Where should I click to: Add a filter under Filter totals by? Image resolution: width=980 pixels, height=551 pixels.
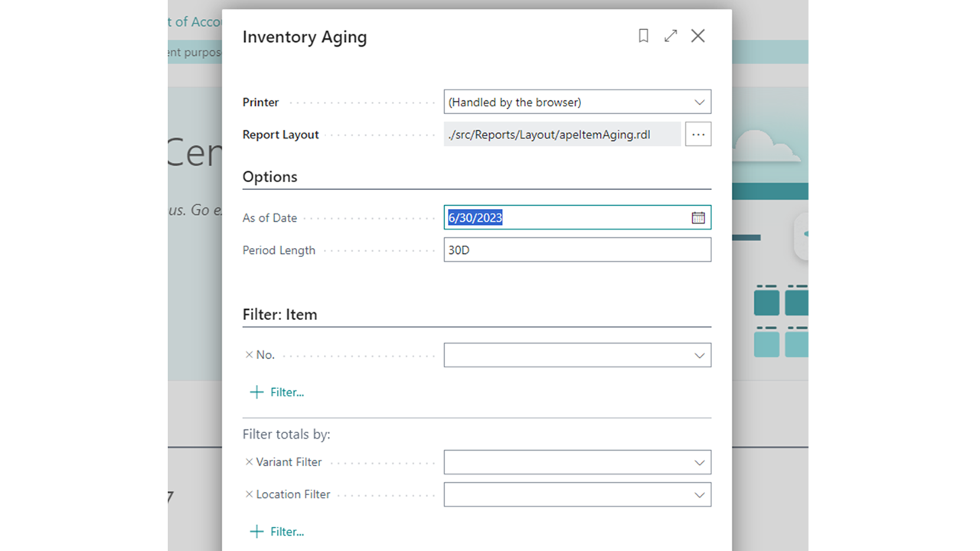point(277,531)
